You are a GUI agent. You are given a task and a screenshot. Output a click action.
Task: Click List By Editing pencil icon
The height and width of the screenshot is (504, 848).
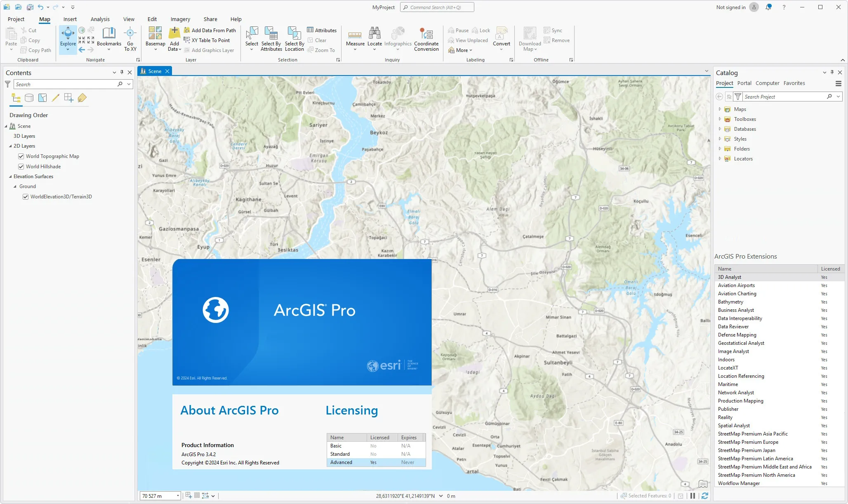(x=55, y=98)
